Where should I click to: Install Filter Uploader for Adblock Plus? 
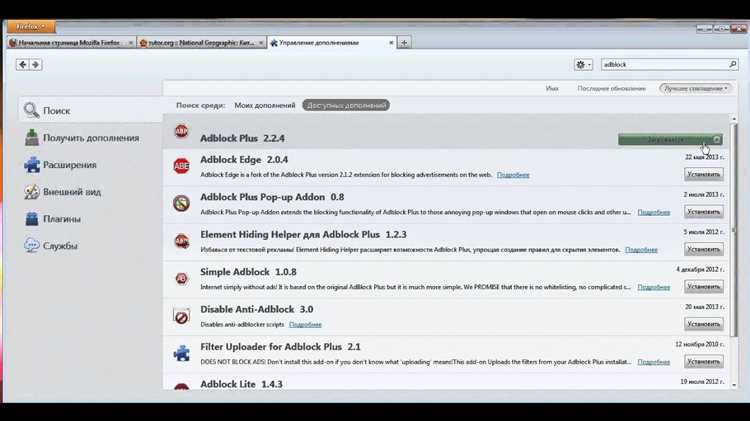click(704, 361)
